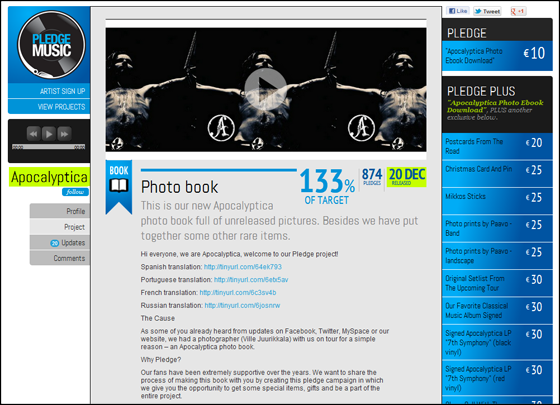560x405 pixels.
Task: Follow Apocalyptica with the follow button
Action: (75, 192)
